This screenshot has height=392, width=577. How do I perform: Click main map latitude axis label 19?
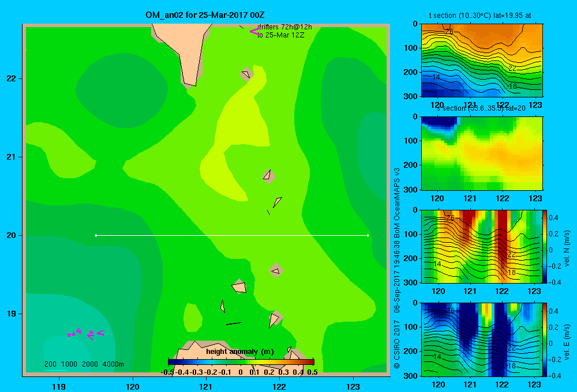tap(11, 314)
